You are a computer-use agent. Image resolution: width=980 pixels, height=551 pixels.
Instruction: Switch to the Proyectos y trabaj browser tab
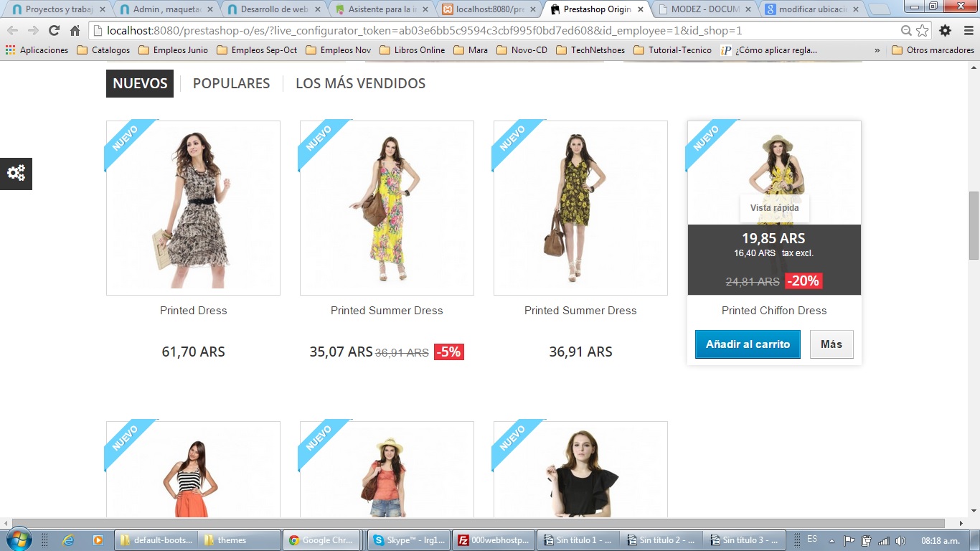click(57, 10)
